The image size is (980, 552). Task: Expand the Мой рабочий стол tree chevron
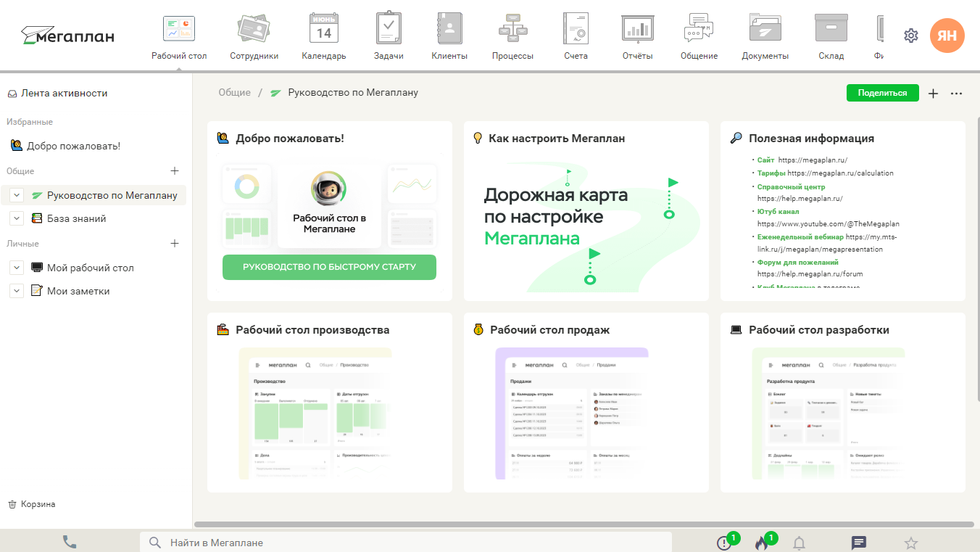(x=17, y=268)
